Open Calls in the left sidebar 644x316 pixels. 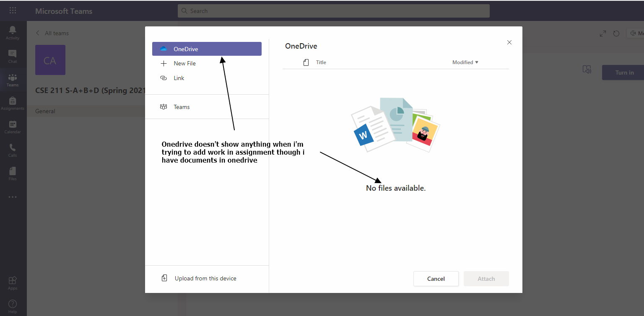(x=13, y=150)
